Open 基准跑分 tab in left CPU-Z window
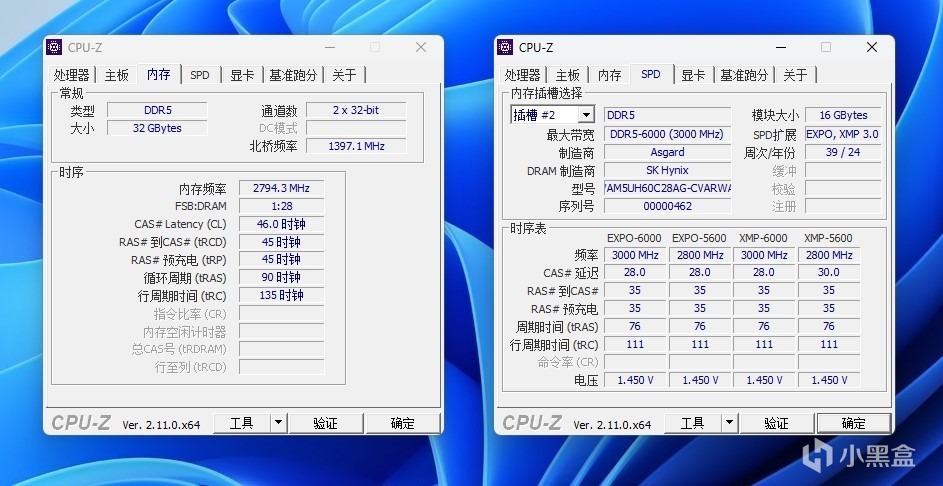This screenshot has height=486, width=943. pyautogui.click(x=293, y=75)
